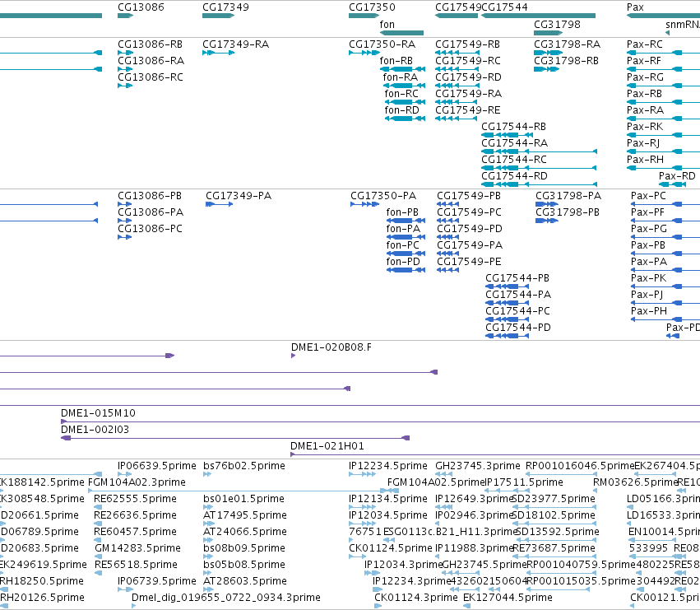Open transcript CG17350-RA label

click(x=382, y=44)
